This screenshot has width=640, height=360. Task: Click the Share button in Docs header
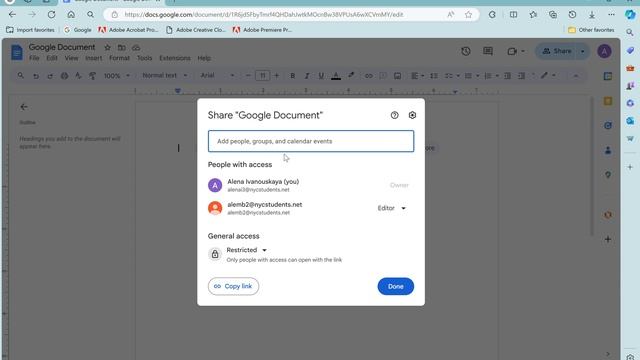557,51
